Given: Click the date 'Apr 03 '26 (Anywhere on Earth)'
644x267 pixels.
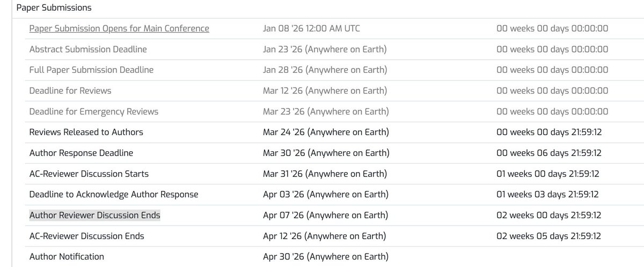Looking at the screenshot, I should pos(325,195).
